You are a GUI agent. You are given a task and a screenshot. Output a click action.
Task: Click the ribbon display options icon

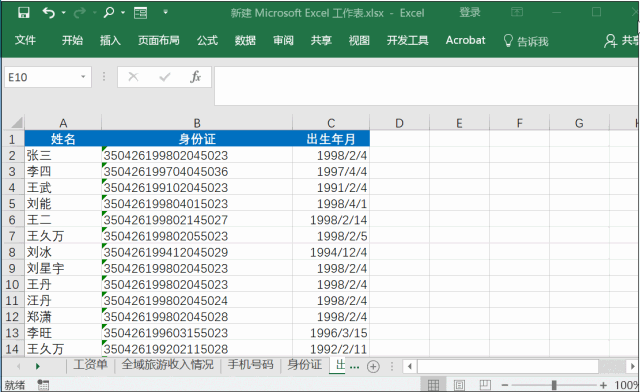tap(517, 12)
